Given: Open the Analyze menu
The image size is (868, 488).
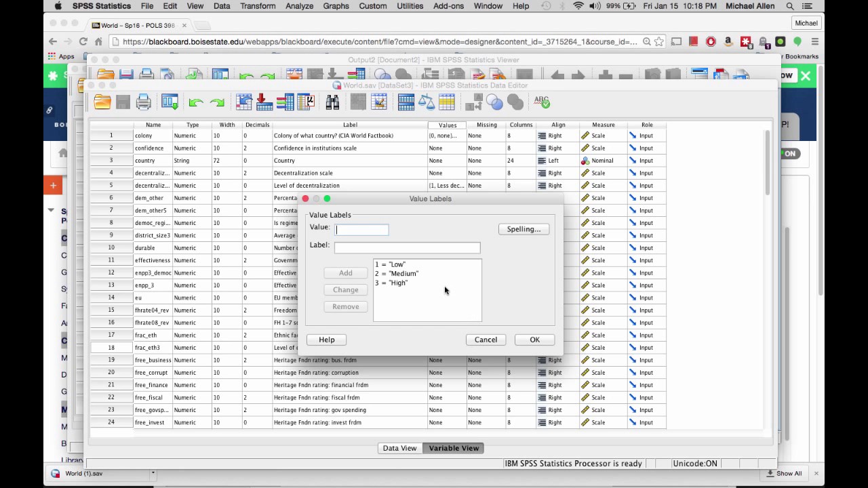Looking at the screenshot, I should tap(299, 6).
